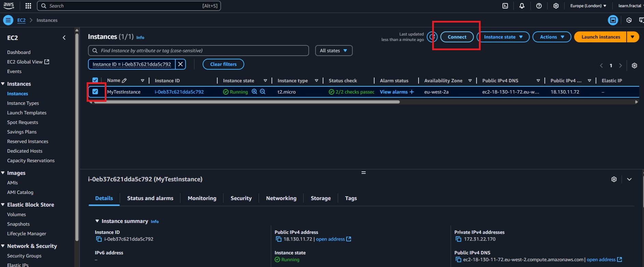Toggle the hamburger navigation menu
Screen dimensions: 644x267
8,20
